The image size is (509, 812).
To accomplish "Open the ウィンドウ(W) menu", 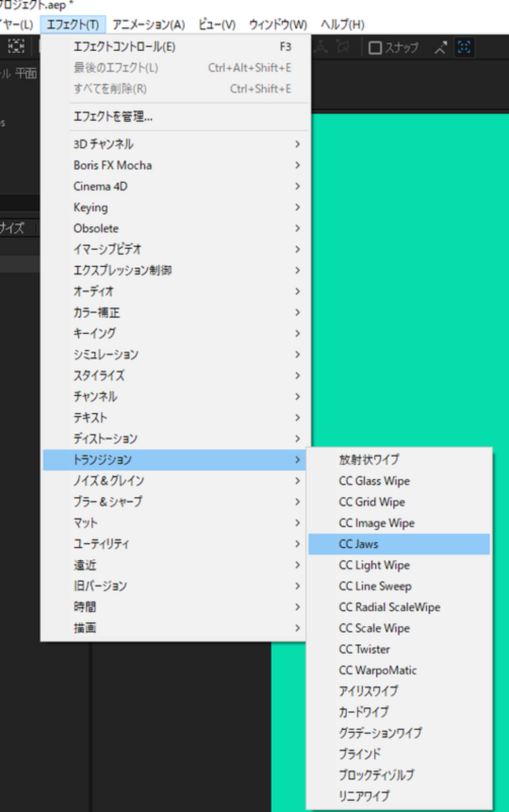I will (278, 25).
